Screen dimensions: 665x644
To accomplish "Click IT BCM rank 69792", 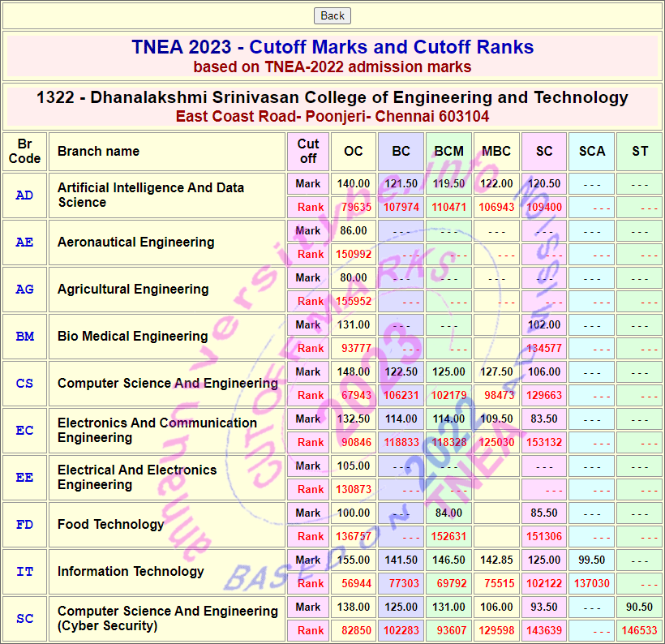I will [x=452, y=584].
